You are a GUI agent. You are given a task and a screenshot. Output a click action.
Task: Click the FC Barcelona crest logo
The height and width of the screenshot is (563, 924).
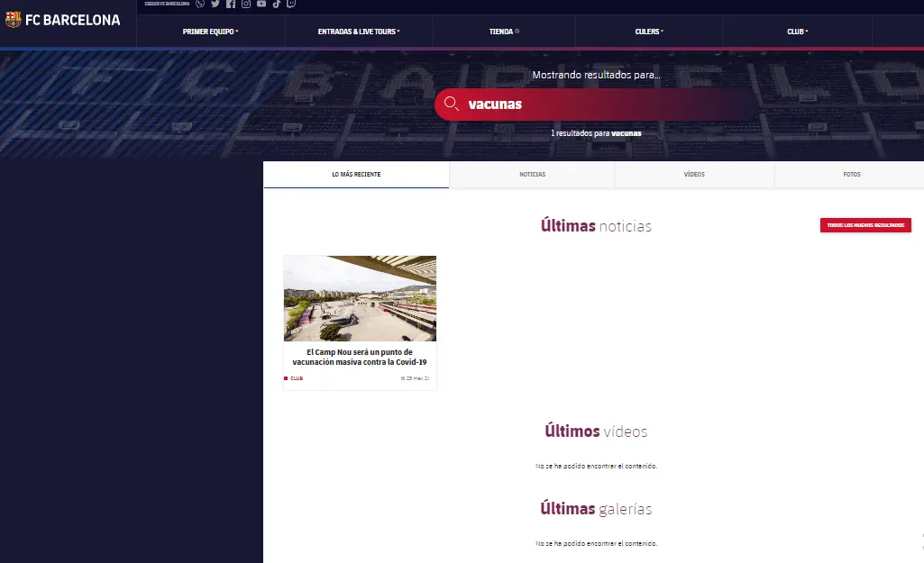(x=13, y=20)
